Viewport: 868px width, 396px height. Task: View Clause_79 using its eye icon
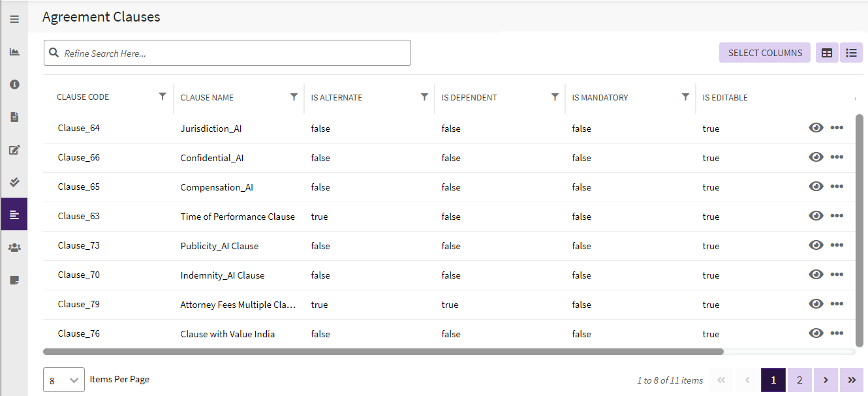[x=816, y=304]
